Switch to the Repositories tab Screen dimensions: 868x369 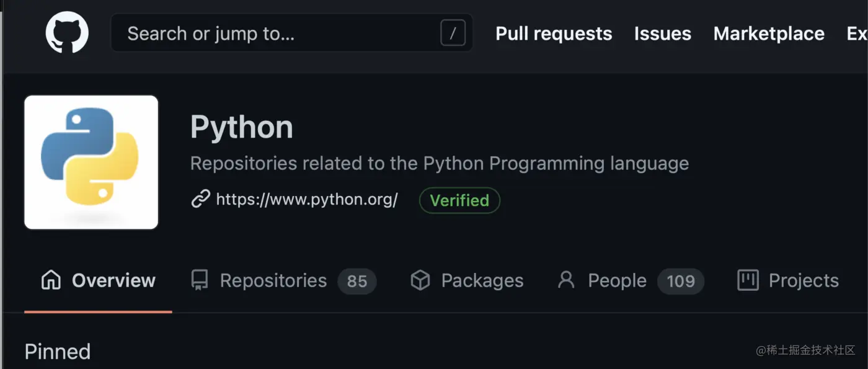(273, 280)
